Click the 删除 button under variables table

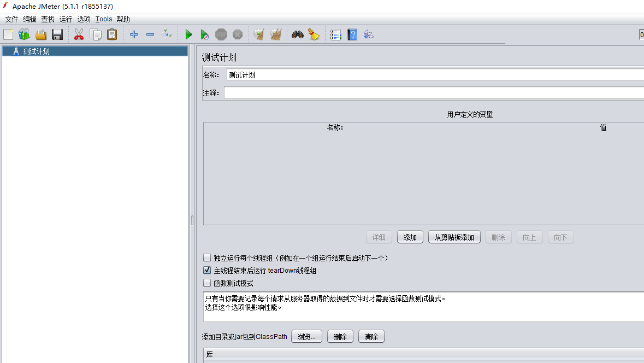click(498, 237)
